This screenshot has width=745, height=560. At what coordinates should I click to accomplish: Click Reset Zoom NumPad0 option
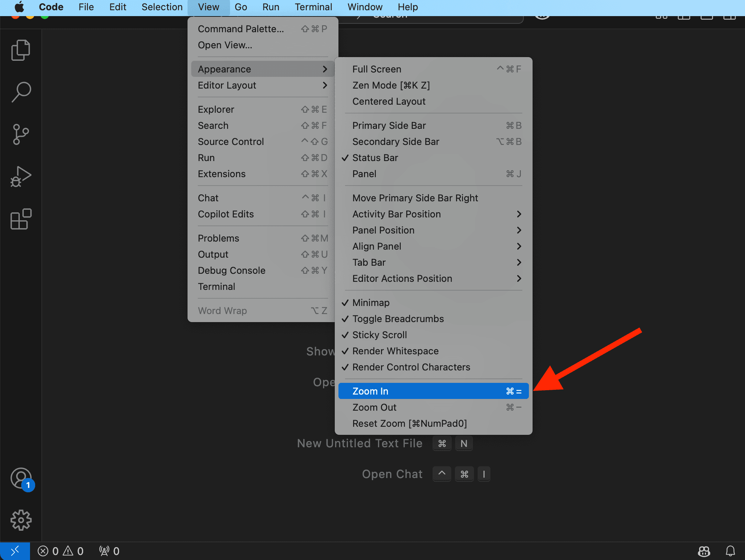(410, 423)
